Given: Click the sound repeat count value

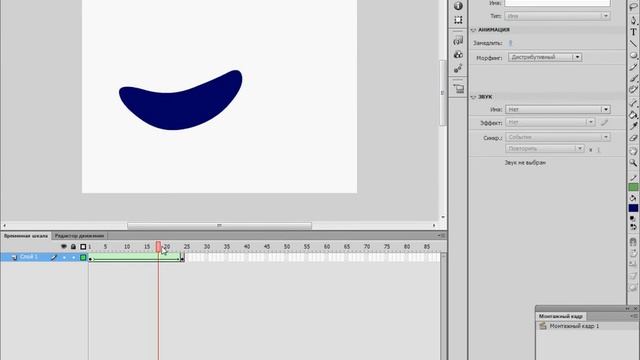Looking at the screenshot, I should coord(599,150).
